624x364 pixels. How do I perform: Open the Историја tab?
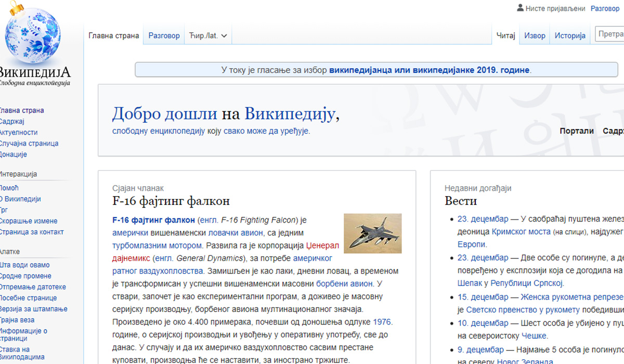pyautogui.click(x=570, y=36)
